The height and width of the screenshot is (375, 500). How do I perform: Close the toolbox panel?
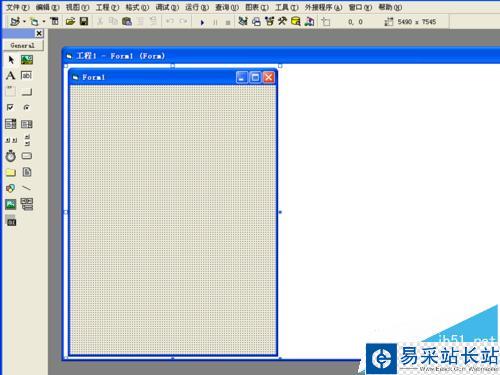pyautogui.click(x=39, y=33)
